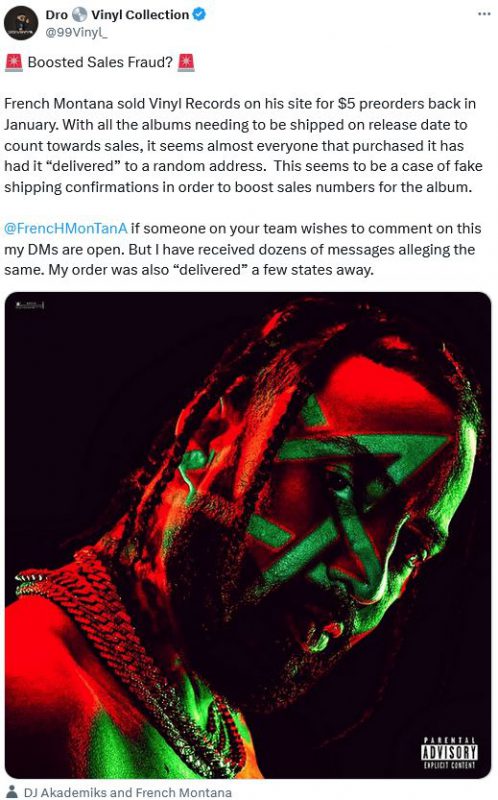Image resolution: width=498 pixels, height=800 pixels.
Task: Open 'DJ Akademiks and French Montana' tagged users
Action: pos(128,792)
